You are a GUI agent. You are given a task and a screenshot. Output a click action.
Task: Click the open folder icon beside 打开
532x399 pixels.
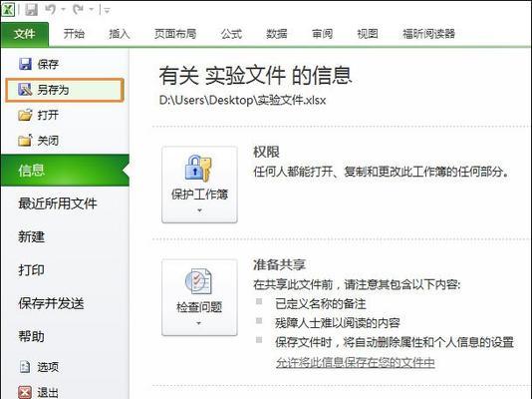[x=25, y=115]
